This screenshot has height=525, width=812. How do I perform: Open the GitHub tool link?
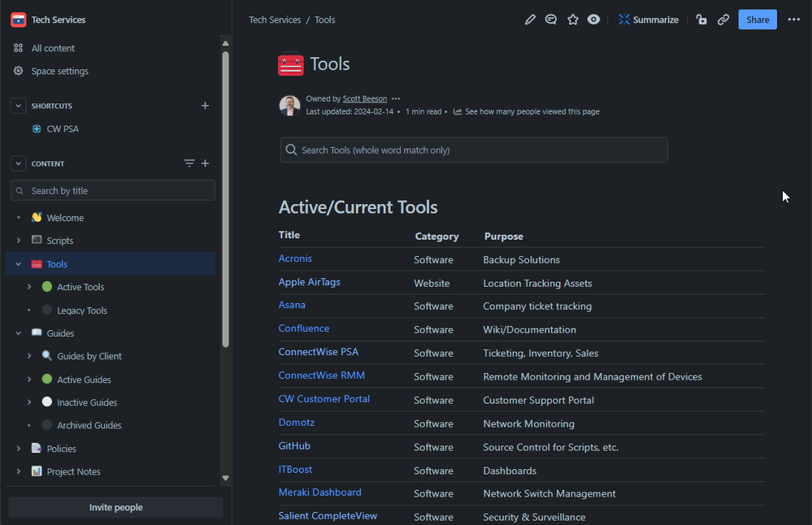click(294, 446)
